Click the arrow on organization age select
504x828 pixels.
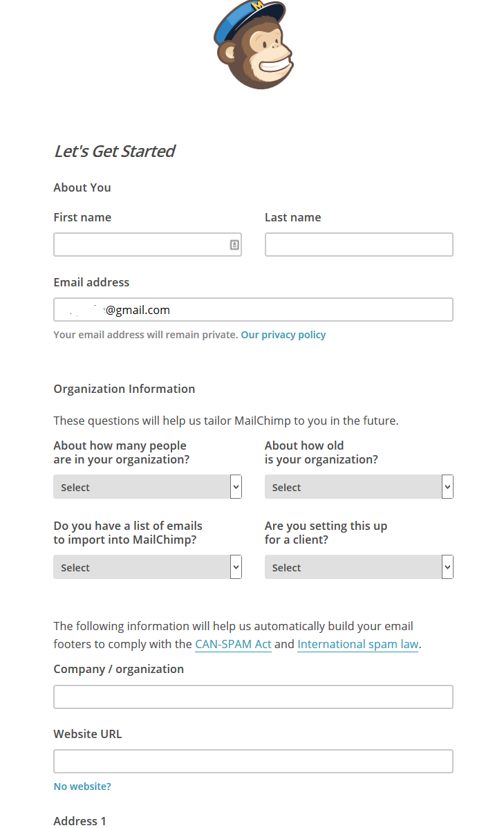pyautogui.click(x=448, y=487)
